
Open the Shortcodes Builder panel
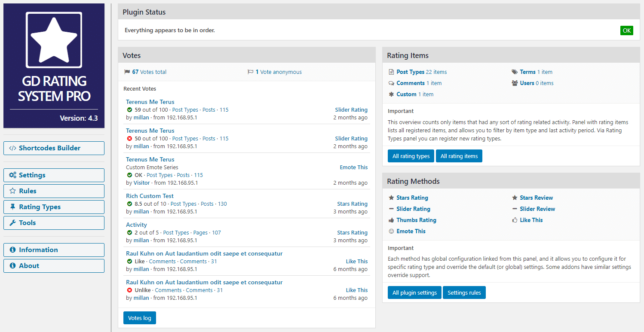click(x=54, y=148)
